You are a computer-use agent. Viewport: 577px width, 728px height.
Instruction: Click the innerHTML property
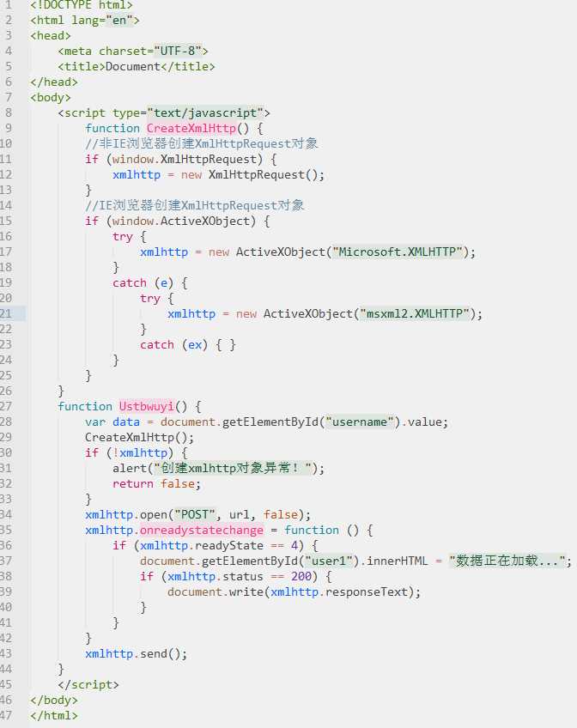pos(398,561)
